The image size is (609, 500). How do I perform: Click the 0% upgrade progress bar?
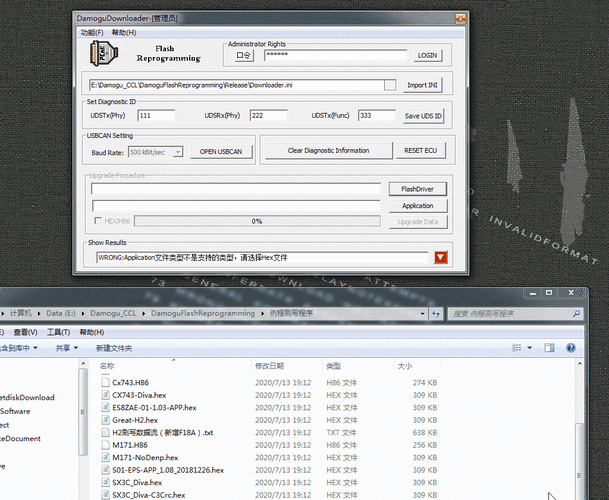coord(257,221)
